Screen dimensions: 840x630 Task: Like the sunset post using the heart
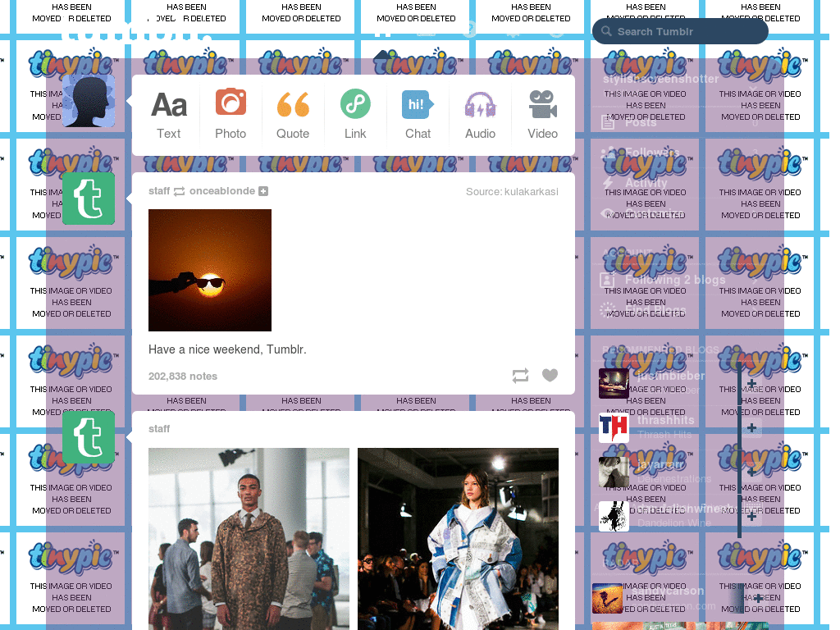(550, 375)
